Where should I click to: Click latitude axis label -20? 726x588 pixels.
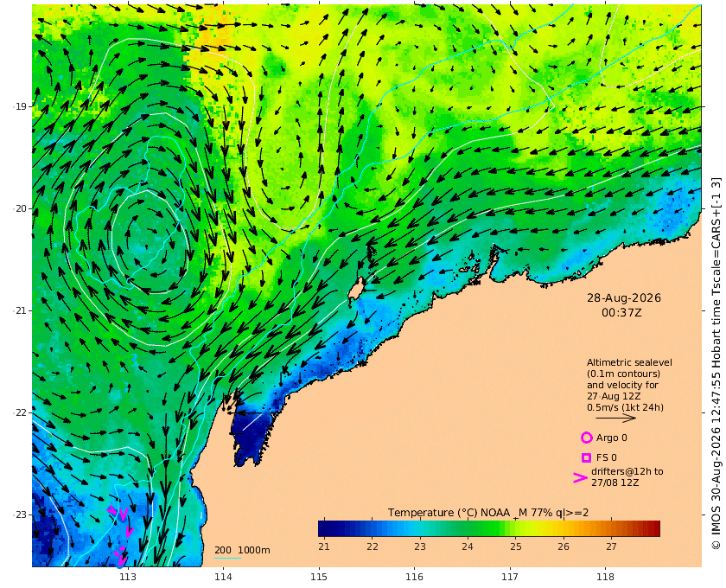point(21,208)
